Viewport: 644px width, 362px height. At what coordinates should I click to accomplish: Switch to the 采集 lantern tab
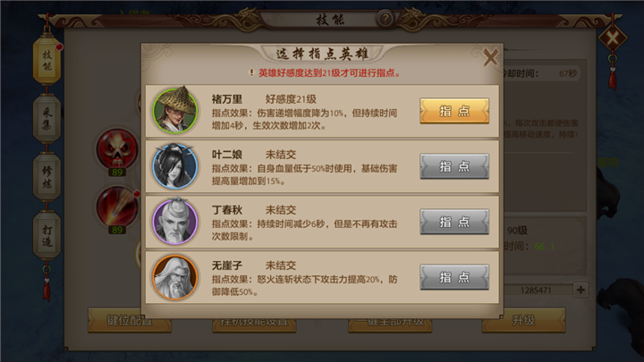click(x=47, y=119)
